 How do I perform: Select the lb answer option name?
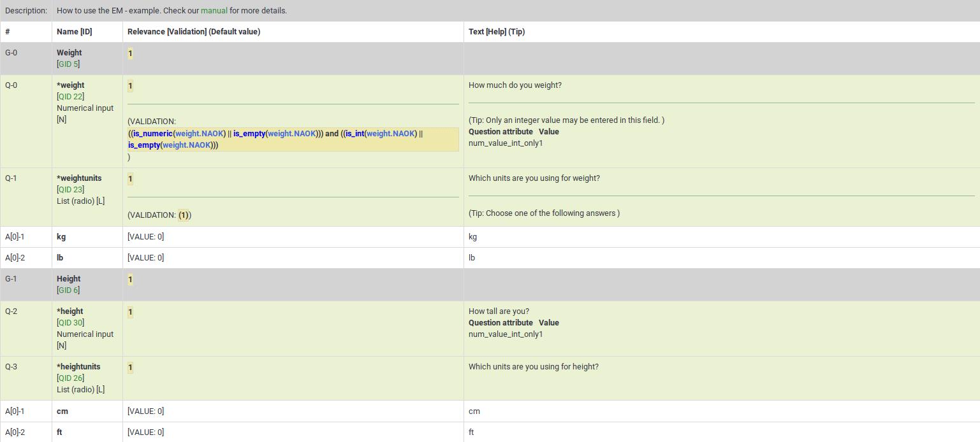60,258
